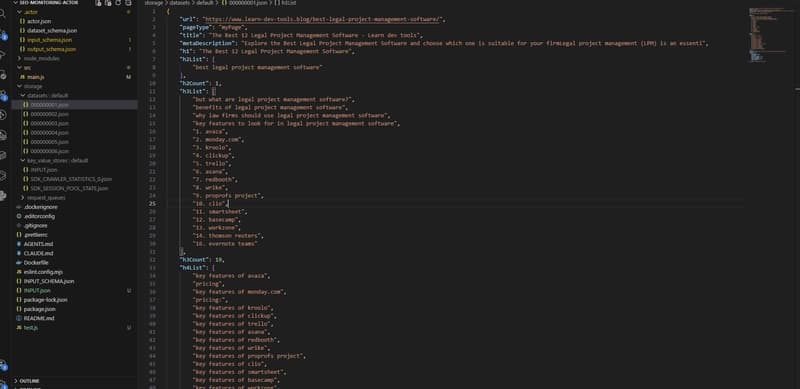Expand the request_queues folder
This screenshot has width=800, height=389.
[x=23, y=198]
